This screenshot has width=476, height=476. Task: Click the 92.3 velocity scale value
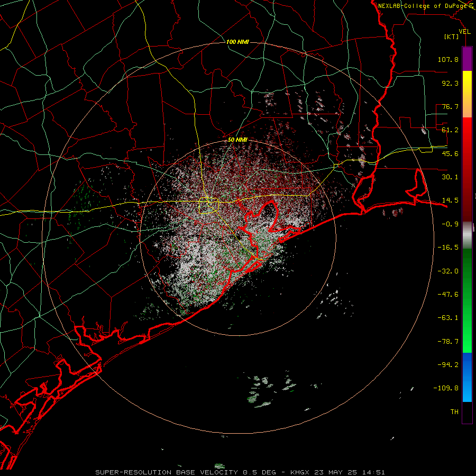coord(450,83)
